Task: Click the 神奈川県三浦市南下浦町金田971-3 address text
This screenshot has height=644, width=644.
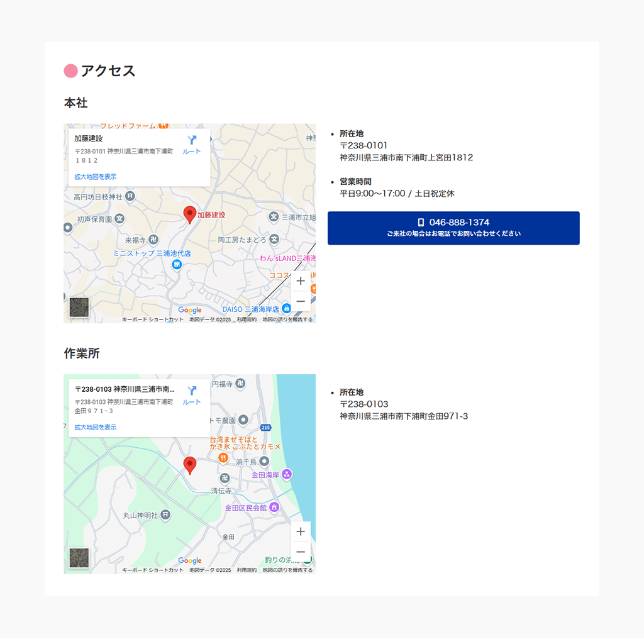Action: pos(404,416)
